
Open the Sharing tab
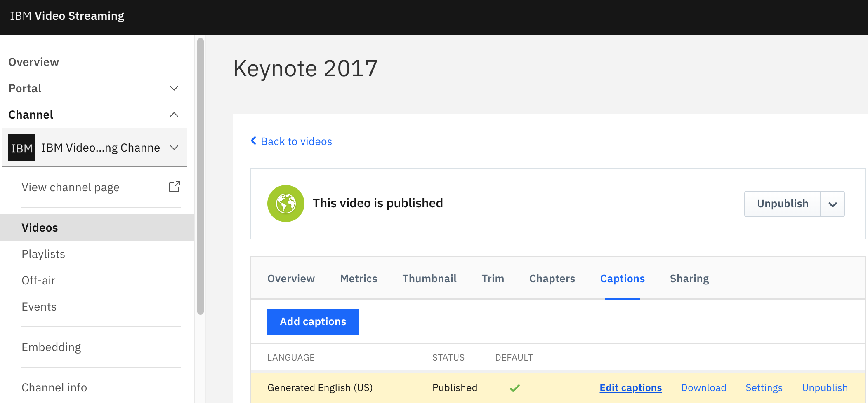(x=689, y=279)
